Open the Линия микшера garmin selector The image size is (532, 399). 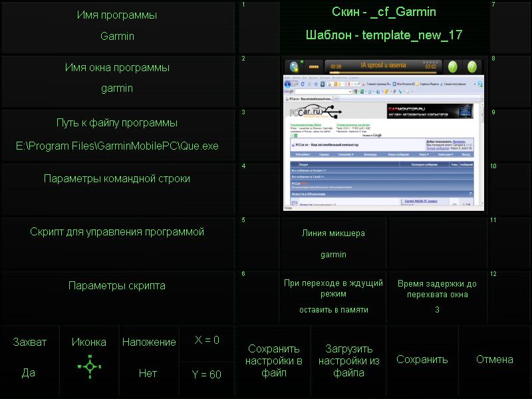333,243
